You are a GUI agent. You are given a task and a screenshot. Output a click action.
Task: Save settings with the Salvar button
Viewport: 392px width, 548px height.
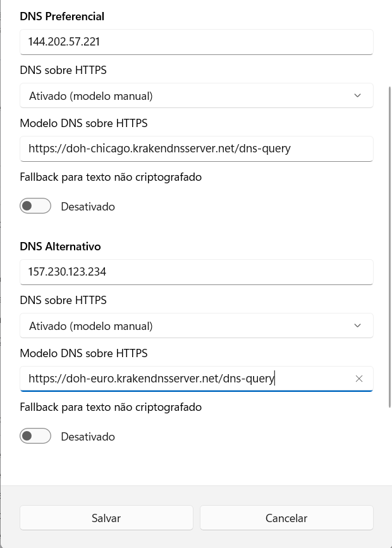point(106,518)
